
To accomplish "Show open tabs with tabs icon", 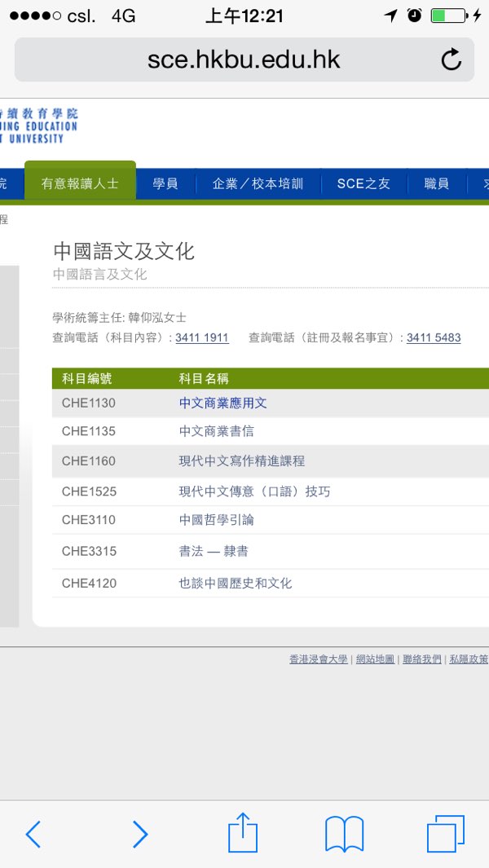I will click(445, 834).
